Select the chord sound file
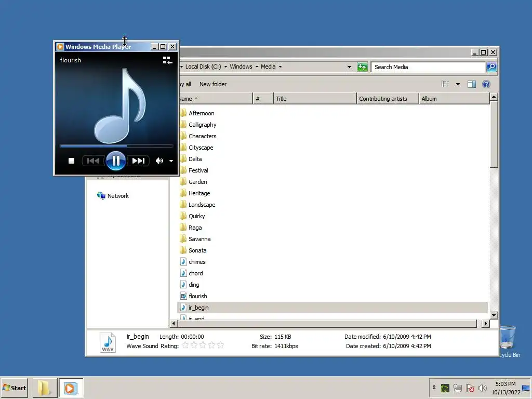Image resolution: width=532 pixels, height=399 pixels. (x=195, y=273)
